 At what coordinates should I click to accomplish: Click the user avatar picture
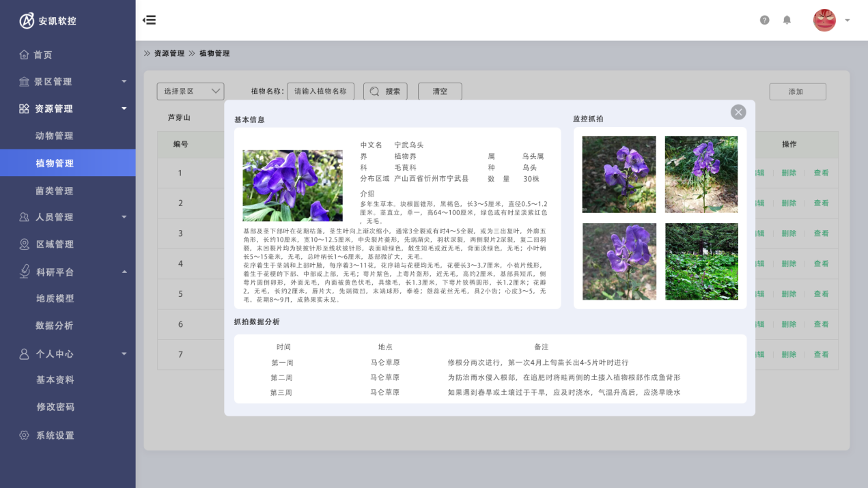click(x=824, y=20)
